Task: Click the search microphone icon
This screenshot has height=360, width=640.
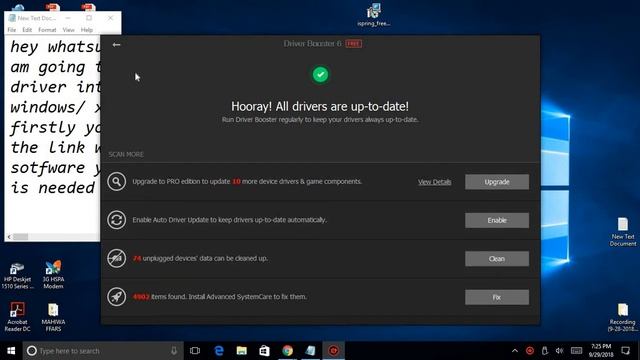Action: (174, 351)
